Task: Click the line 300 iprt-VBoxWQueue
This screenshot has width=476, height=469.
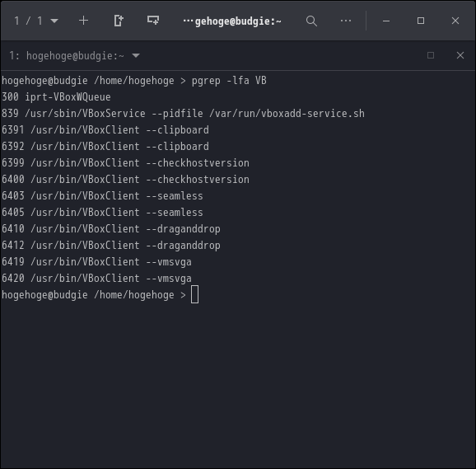Action: click(x=56, y=97)
